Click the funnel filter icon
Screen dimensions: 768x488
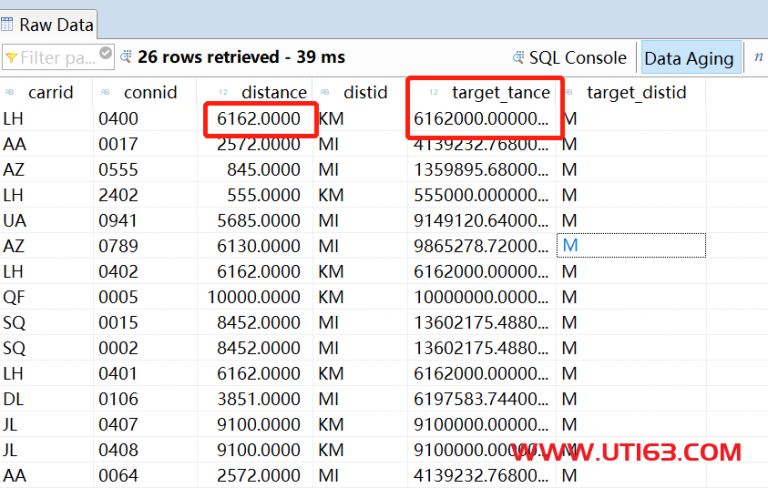click(x=11, y=58)
